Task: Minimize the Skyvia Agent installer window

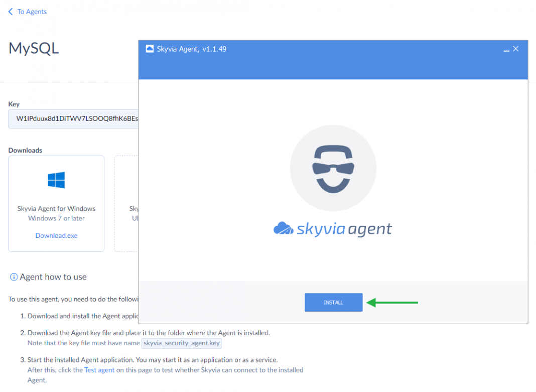Action: coord(506,49)
